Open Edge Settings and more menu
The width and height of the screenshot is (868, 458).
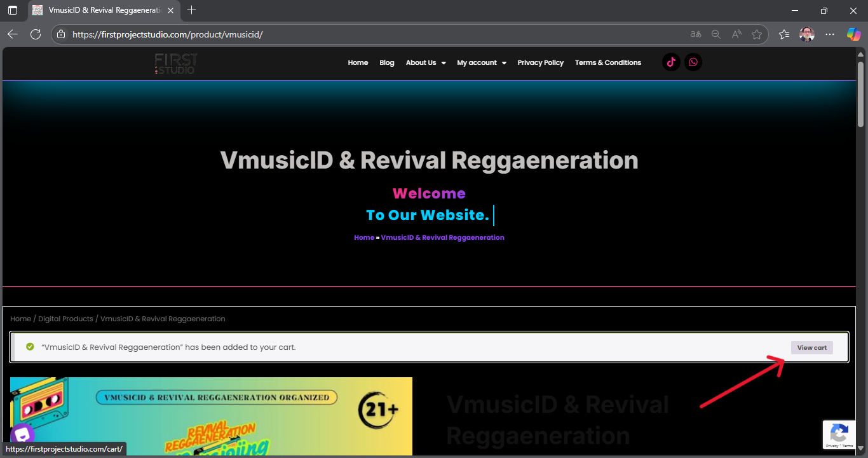pos(830,34)
